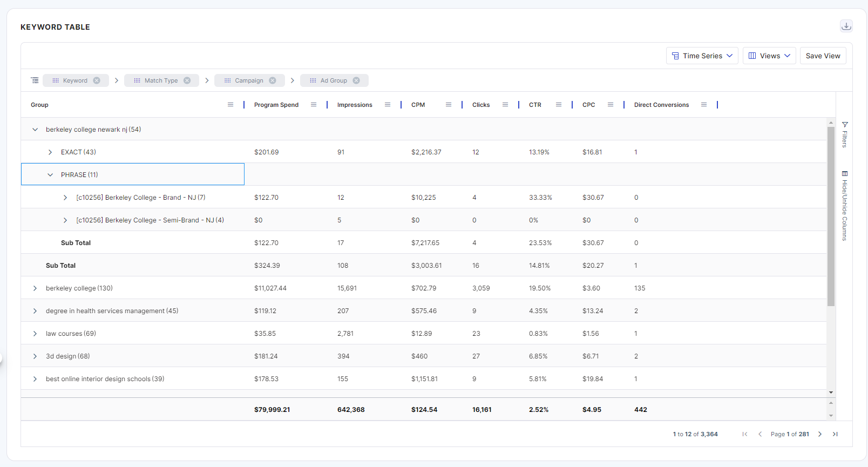
Task: Expand the EXACT (43) row
Action: coord(50,152)
